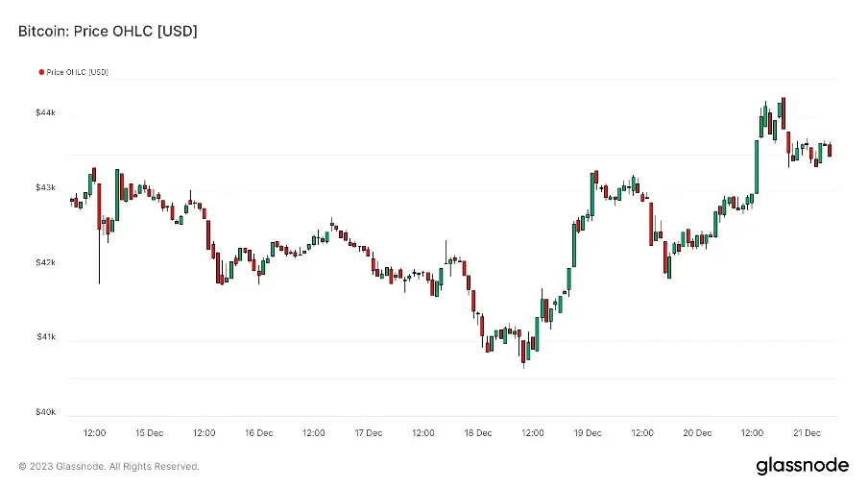Image resolution: width=868 pixels, height=488 pixels.
Task: Click the Bitcoin: Price OHLC [USD] chart title
Action: point(108,32)
